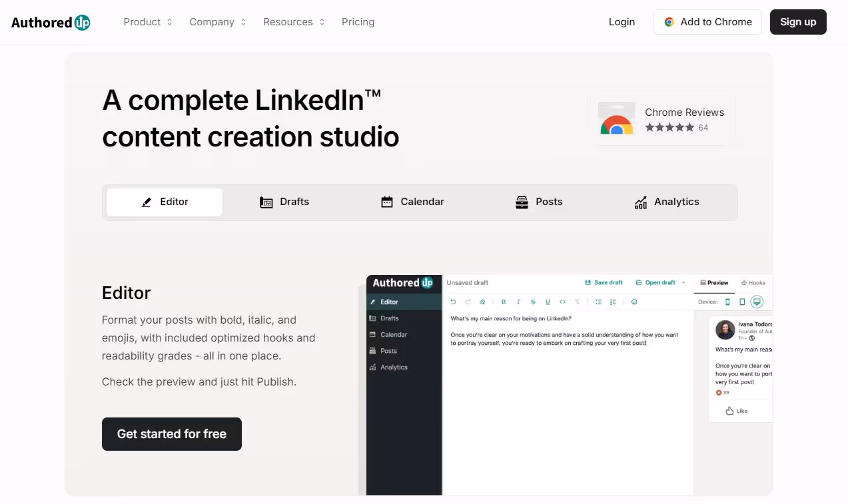This screenshot has width=848, height=504.
Task: Click the five-star rating with 64
Action: pos(676,127)
